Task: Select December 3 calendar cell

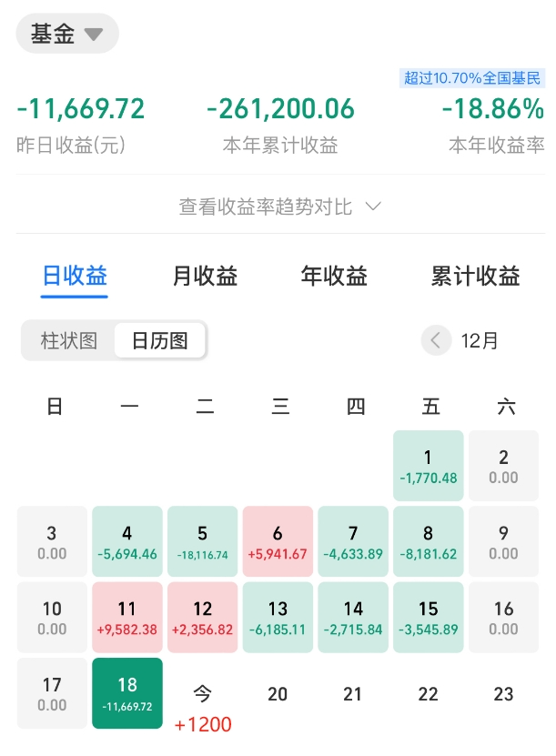Action: point(52,541)
